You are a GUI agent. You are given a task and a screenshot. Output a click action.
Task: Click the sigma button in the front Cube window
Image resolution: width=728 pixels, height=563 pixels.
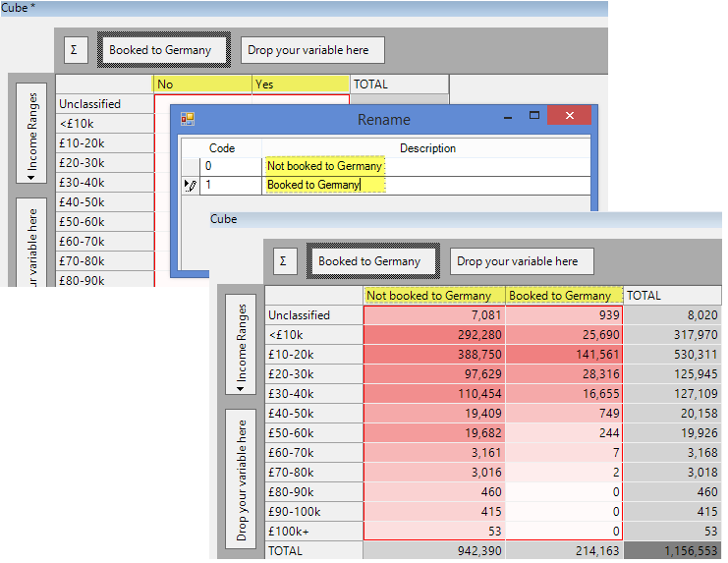point(285,261)
